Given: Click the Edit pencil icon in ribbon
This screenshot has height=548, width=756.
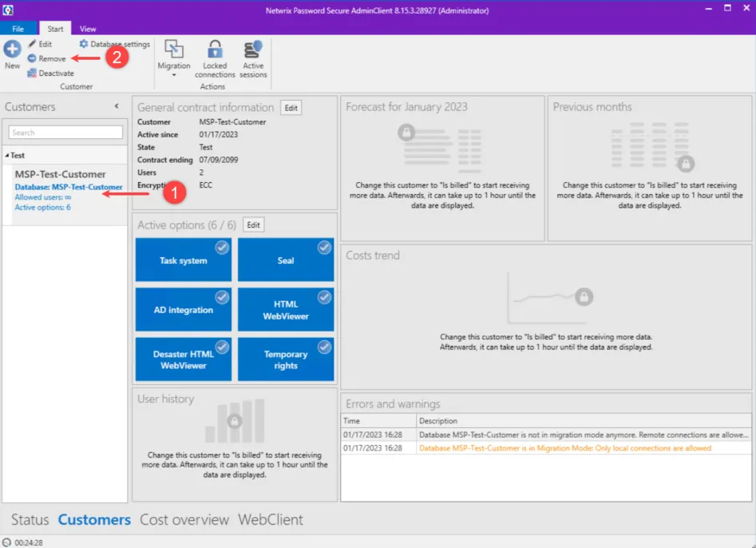Looking at the screenshot, I should pos(32,44).
